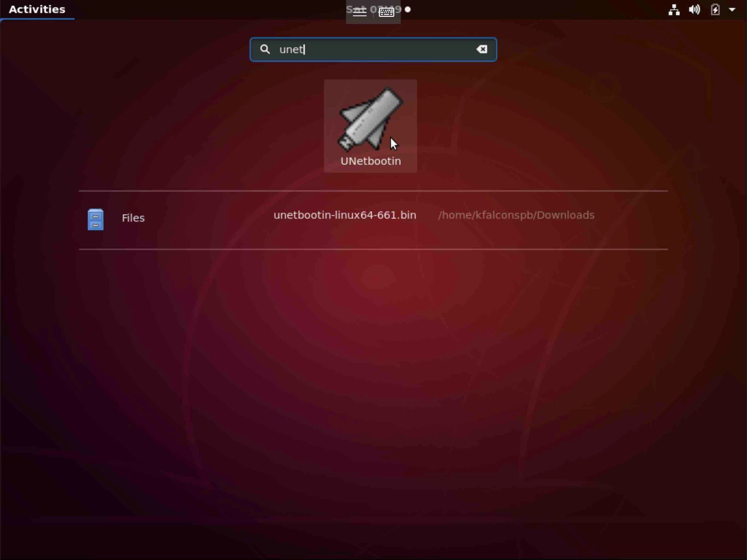747x560 pixels.
Task: Click the Activities menu item
Action: point(37,9)
